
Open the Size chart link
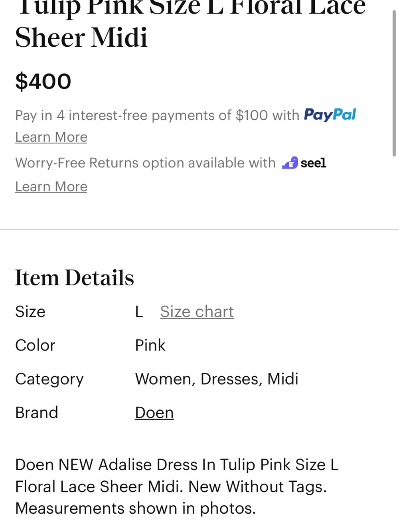coord(197,312)
